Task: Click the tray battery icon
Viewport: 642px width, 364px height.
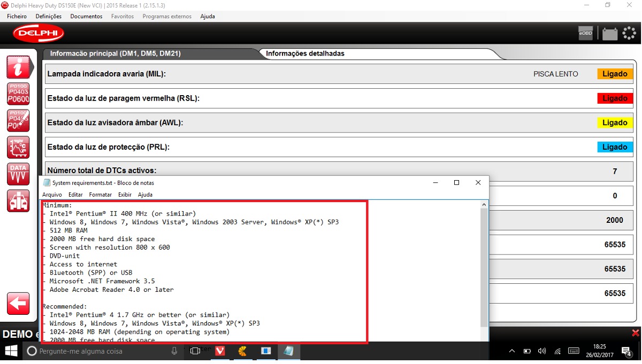Action: tap(527, 351)
